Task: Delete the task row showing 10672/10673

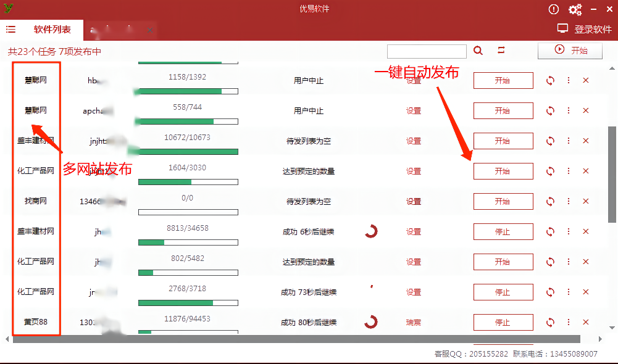Action: click(586, 141)
